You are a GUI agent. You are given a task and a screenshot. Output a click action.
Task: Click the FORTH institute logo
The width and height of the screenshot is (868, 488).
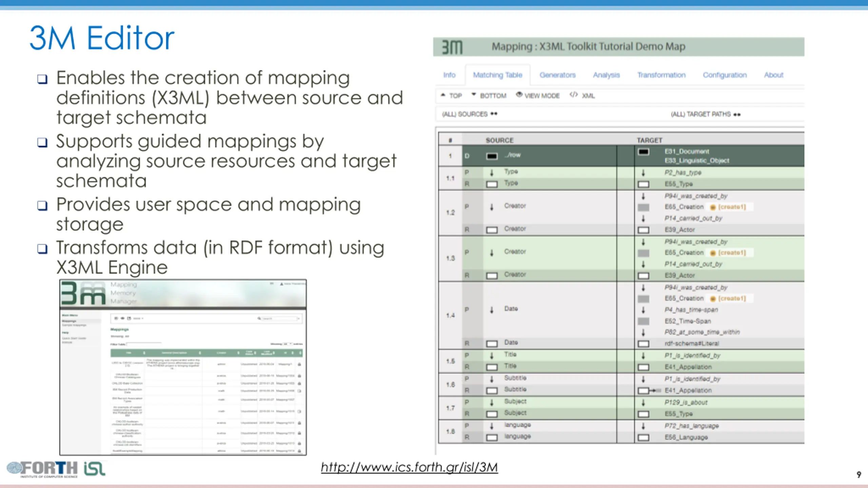(42, 469)
